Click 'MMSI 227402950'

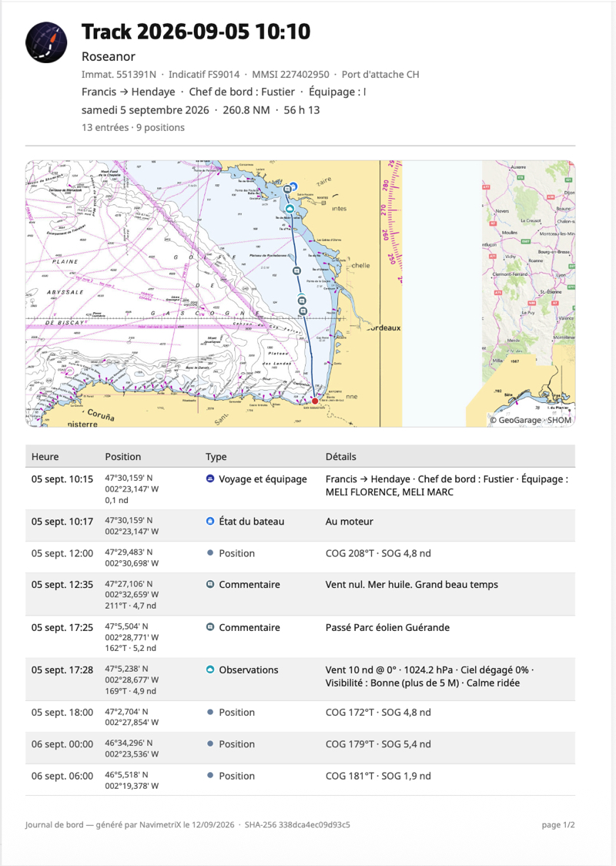point(290,75)
